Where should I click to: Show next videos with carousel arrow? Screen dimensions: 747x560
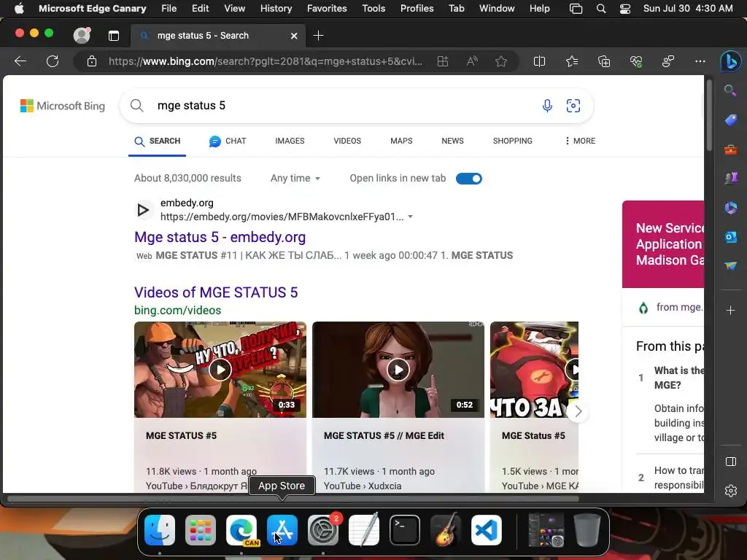(578, 411)
